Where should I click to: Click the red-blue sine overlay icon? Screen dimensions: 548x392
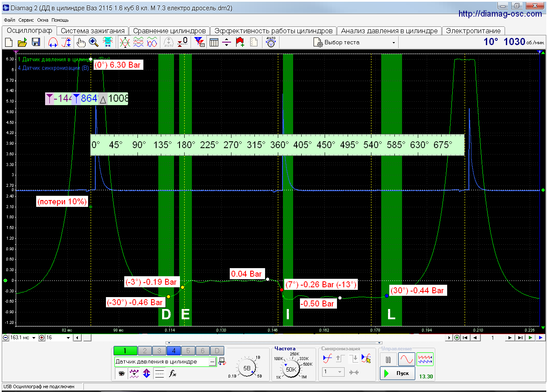152,42
